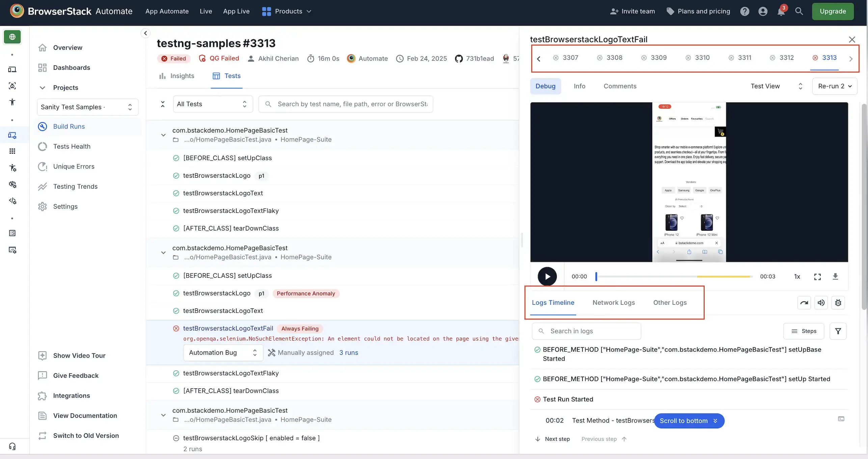Open the All Tests filter dropdown
The width and height of the screenshot is (868, 459).
(x=213, y=104)
